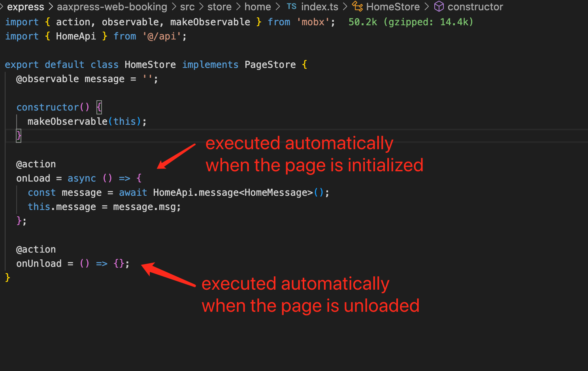
Task: Click the 'implements' keyword
Action: [210, 65]
